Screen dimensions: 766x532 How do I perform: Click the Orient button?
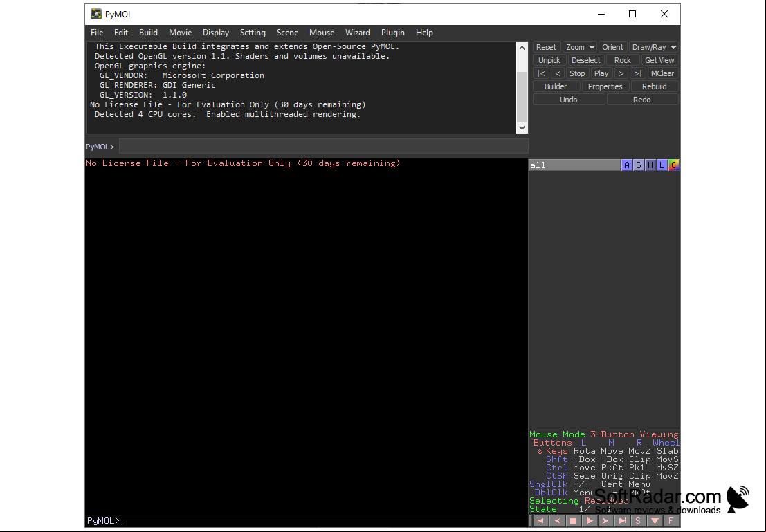[612, 47]
